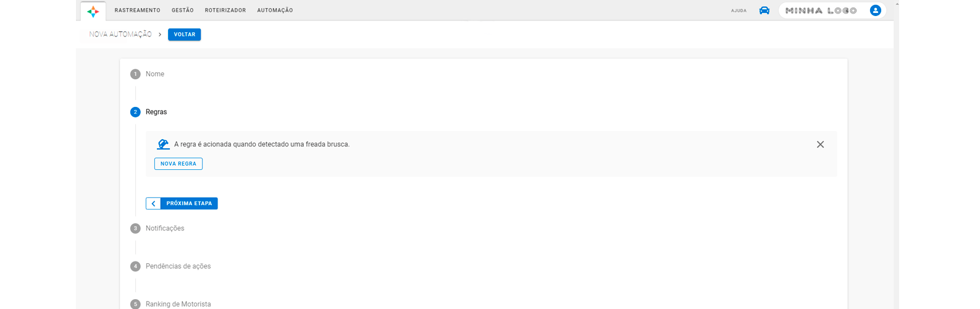Select step 2 circle for Regras
The image size is (980, 309).
click(x=135, y=112)
